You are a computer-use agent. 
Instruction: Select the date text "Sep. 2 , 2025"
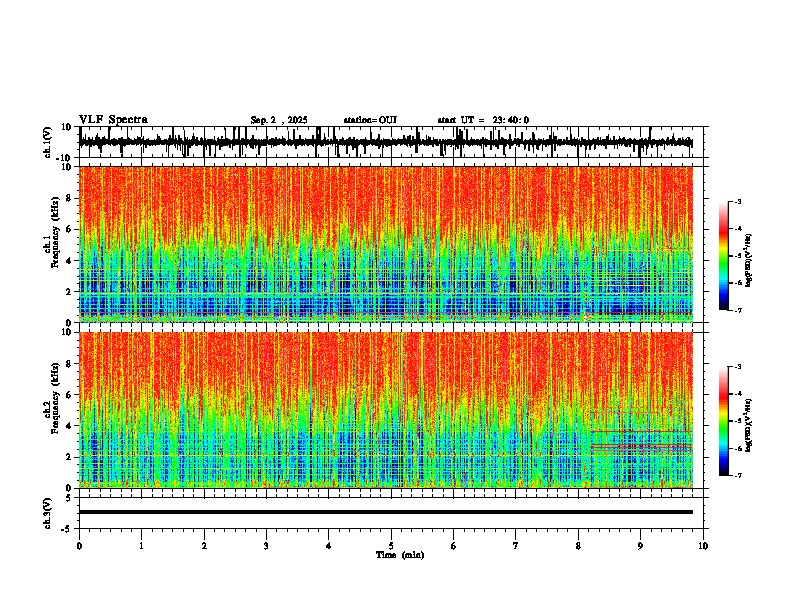tap(279, 120)
